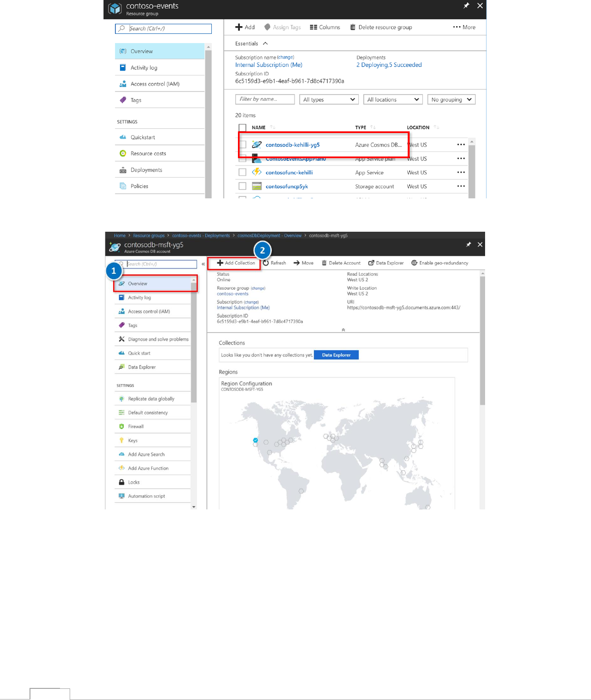Open Diagnose and solve problems

pyautogui.click(x=153, y=339)
